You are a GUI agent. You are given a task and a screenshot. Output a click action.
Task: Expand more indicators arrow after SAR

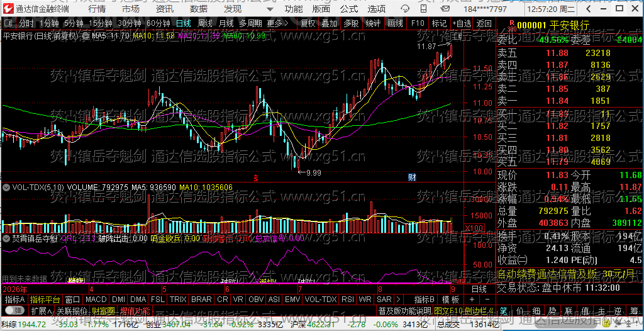(398, 299)
